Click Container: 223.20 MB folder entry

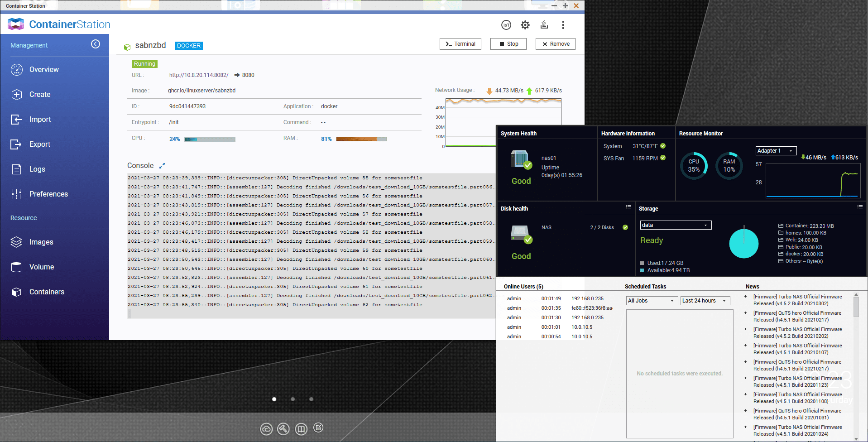(806, 226)
